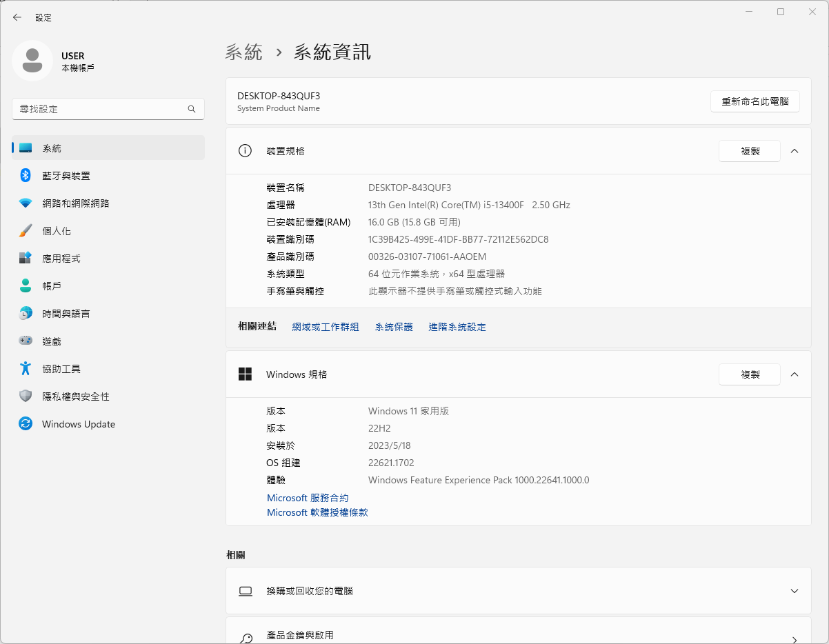The image size is (829, 644).
Task: Minimize the 設定 window
Action: 749,12
